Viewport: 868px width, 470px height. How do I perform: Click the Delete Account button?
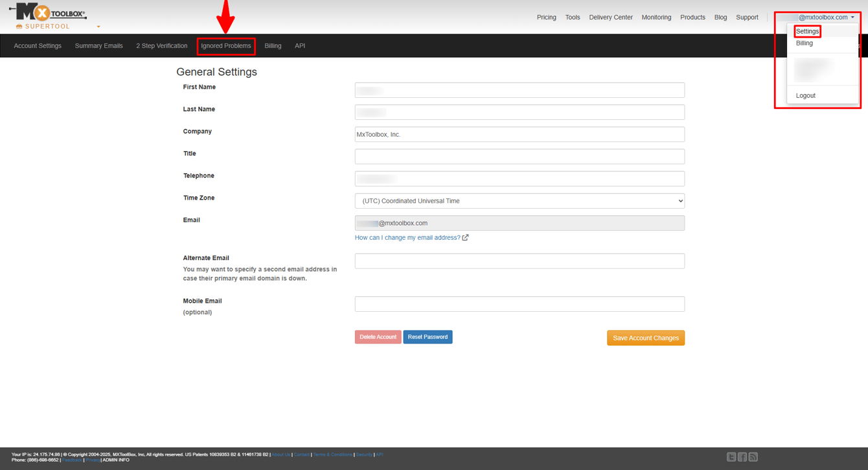378,337
